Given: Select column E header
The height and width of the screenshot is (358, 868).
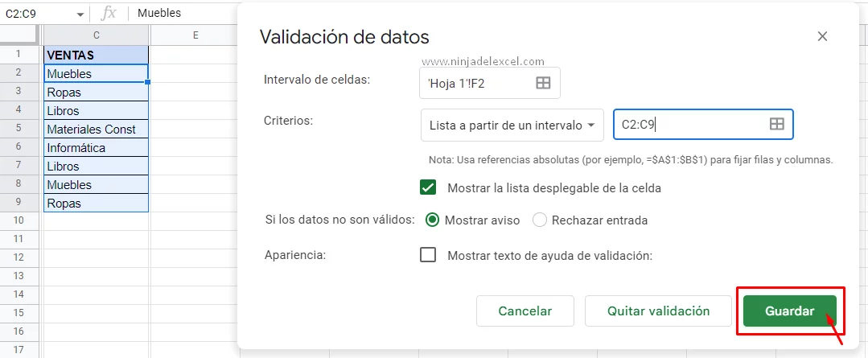Looking at the screenshot, I should (195, 35).
